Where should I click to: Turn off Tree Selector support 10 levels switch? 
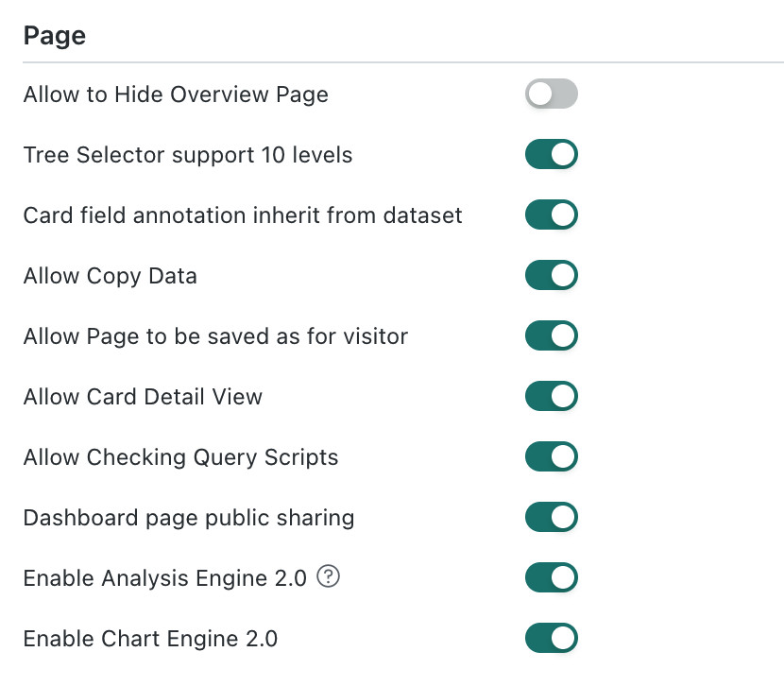(551, 154)
